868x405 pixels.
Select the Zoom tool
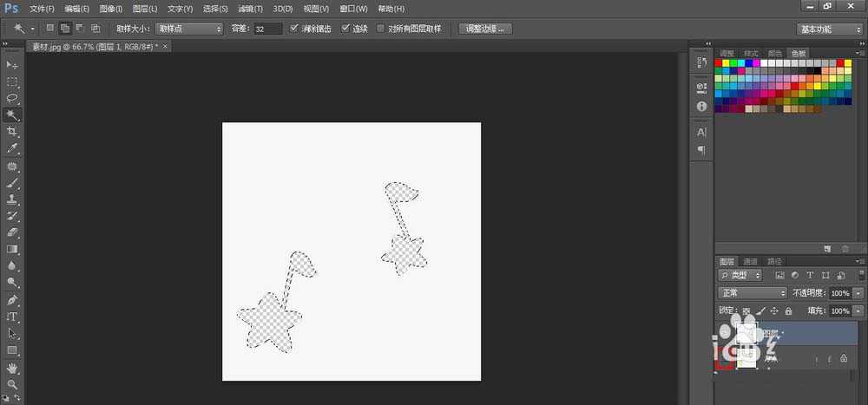click(x=12, y=384)
